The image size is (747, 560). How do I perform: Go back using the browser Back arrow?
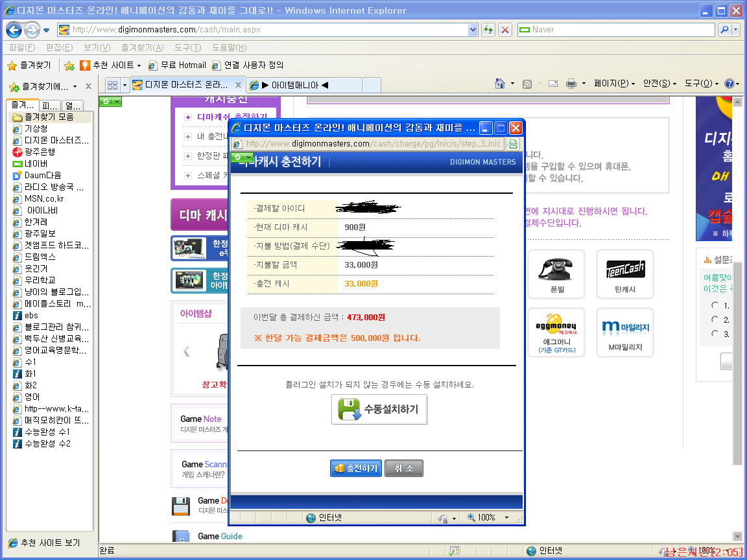[14, 30]
